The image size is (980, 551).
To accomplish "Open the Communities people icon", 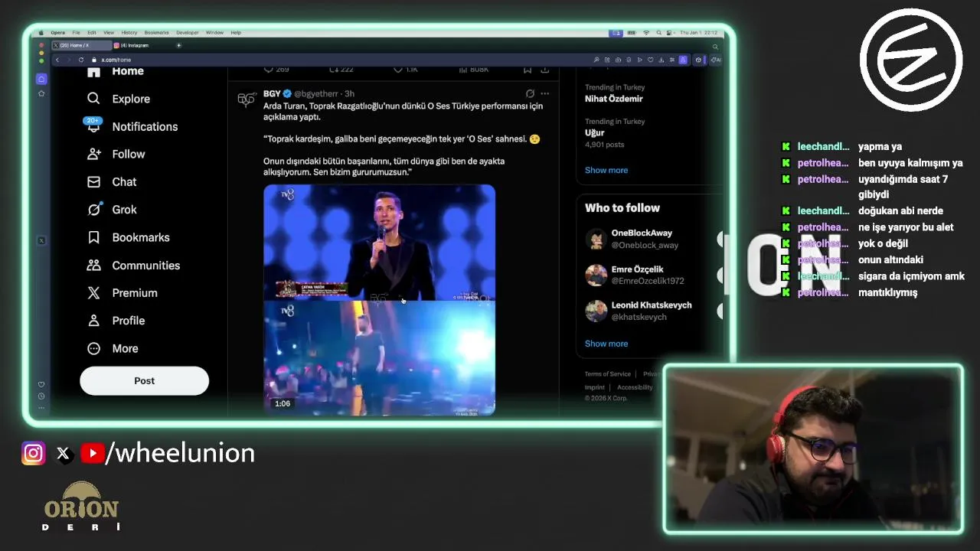I will pyautogui.click(x=93, y=266).
